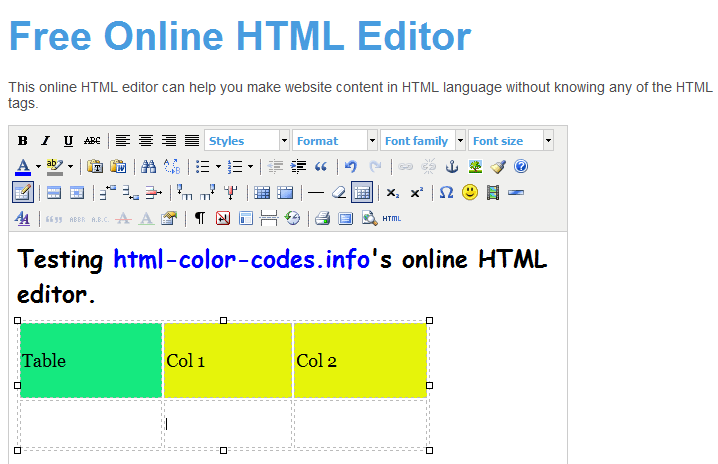Toggle Italic formatting

(45, 141)
